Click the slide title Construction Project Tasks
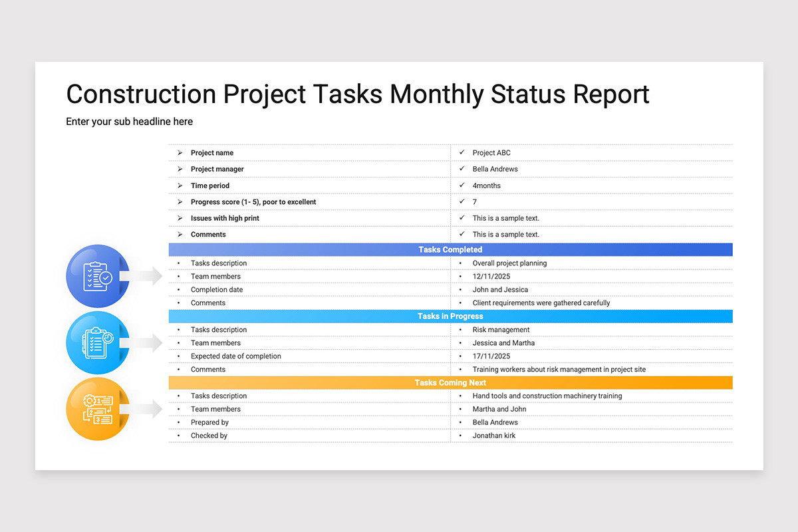The image size is (798, 532). (x=358, y=94)
